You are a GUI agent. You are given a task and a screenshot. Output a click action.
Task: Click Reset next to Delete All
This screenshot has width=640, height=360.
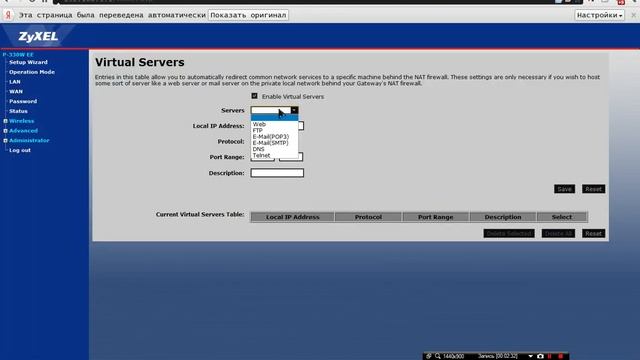pyautogui.click(x=593, y=233)
